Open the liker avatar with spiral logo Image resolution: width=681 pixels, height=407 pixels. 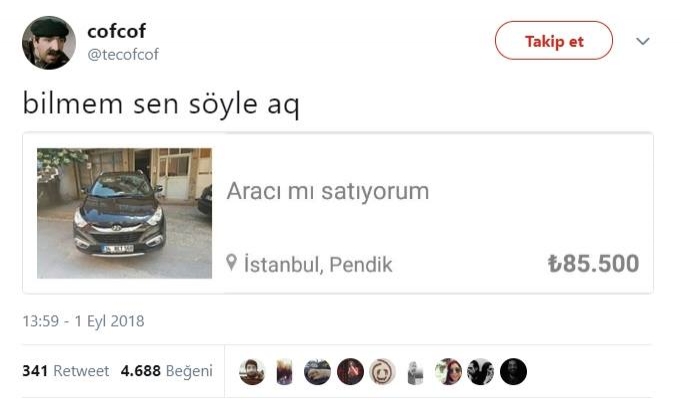pos(382,372)
